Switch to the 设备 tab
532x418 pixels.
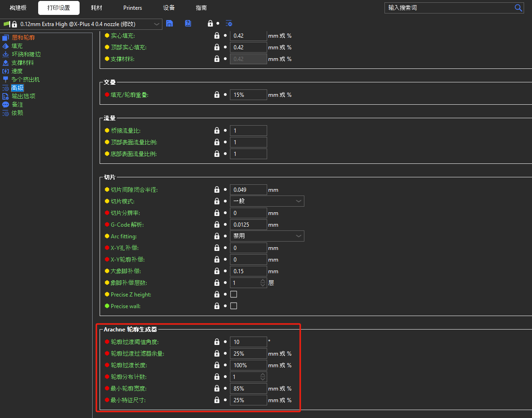(x=168, y=8)
